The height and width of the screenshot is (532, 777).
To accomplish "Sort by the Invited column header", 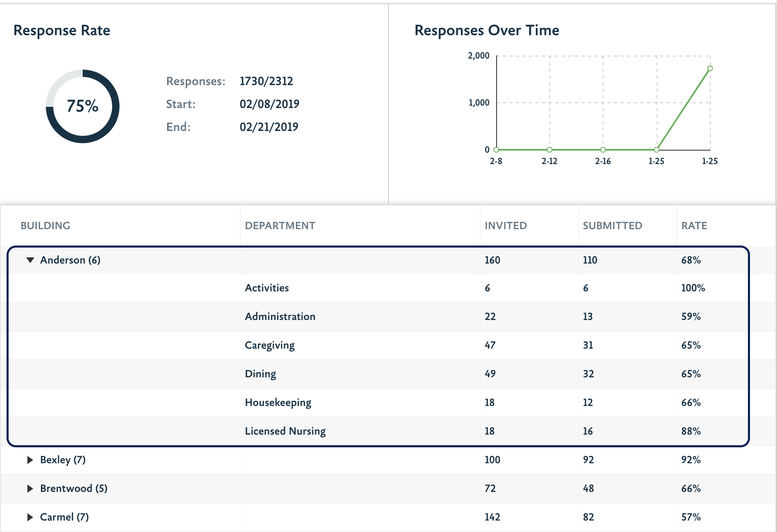I will point(506,225).
